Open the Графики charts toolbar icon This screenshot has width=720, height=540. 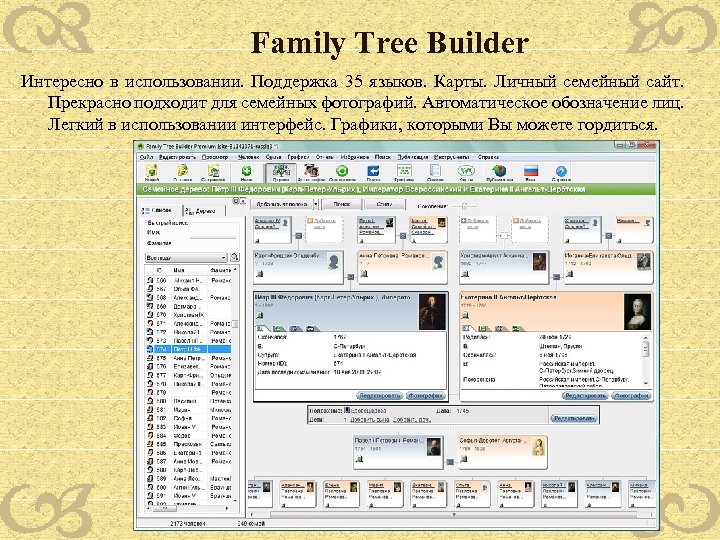coord(404,172)
